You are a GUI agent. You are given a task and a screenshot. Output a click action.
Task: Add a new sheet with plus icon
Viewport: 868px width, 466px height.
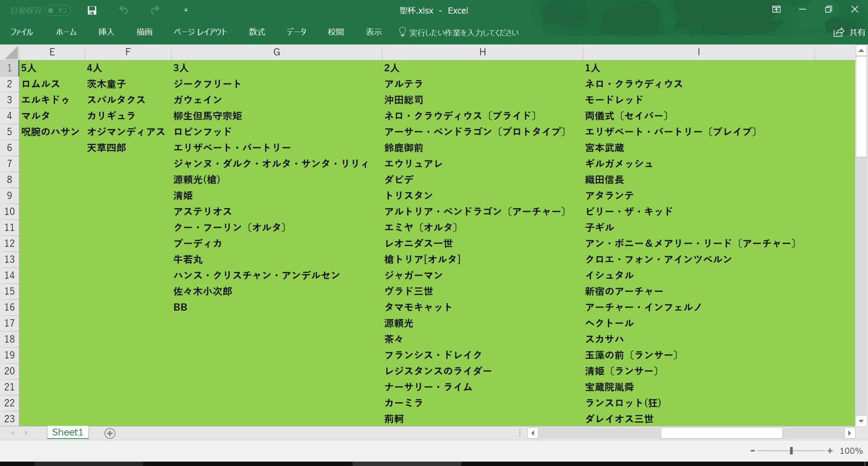coord(110,433)
